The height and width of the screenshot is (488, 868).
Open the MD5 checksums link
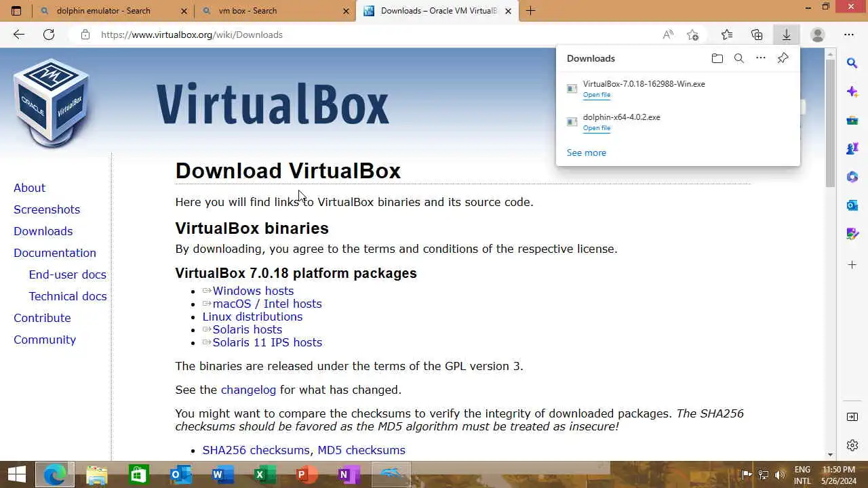[361, 450]
